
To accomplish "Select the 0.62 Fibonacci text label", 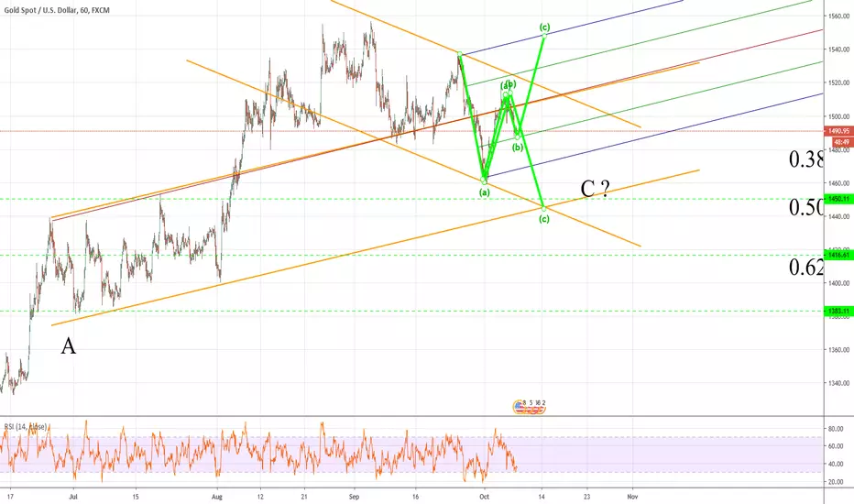I will (x=806, y=267).
